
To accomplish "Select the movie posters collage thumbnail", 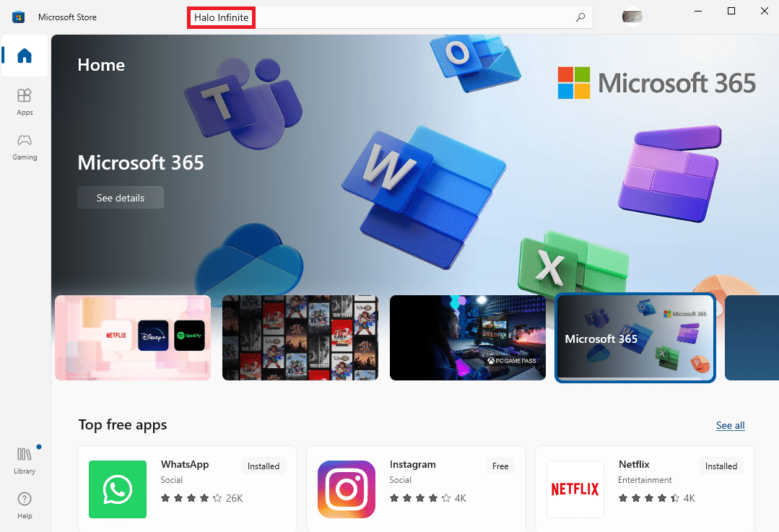I will pos(300,338).
